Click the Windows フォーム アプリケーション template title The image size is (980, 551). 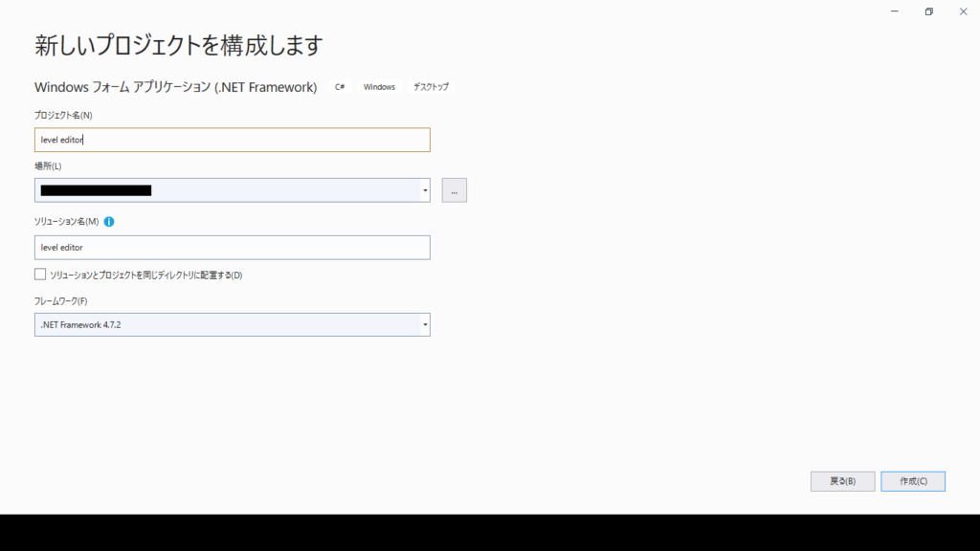[175, 87]
